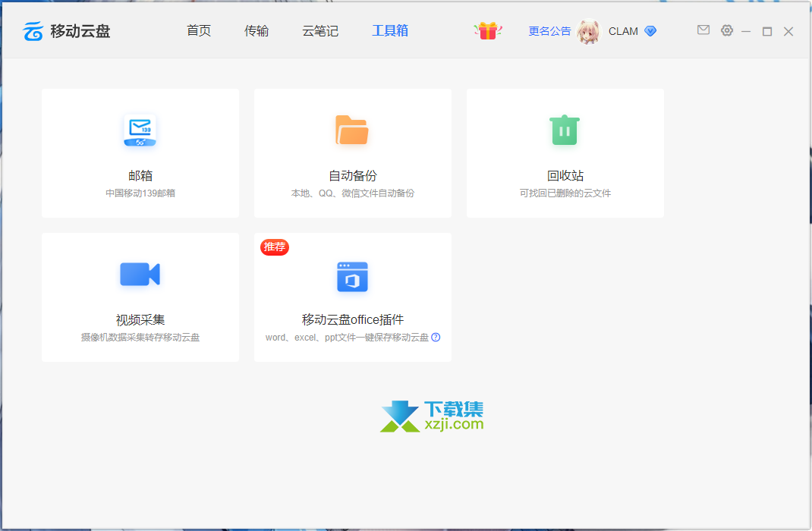Image resolution: width=812 pixels, height=531 pixels.
Task: Click the red 推荐 badge
Action: pos(275,247)
